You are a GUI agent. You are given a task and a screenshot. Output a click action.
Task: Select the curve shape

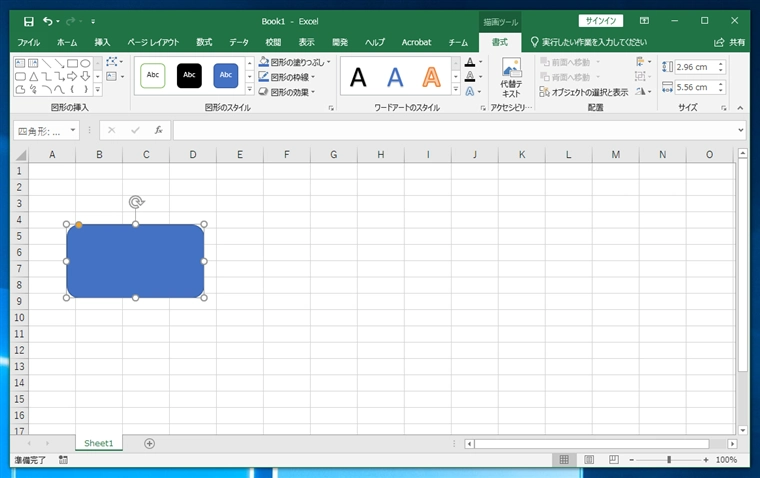59,89
